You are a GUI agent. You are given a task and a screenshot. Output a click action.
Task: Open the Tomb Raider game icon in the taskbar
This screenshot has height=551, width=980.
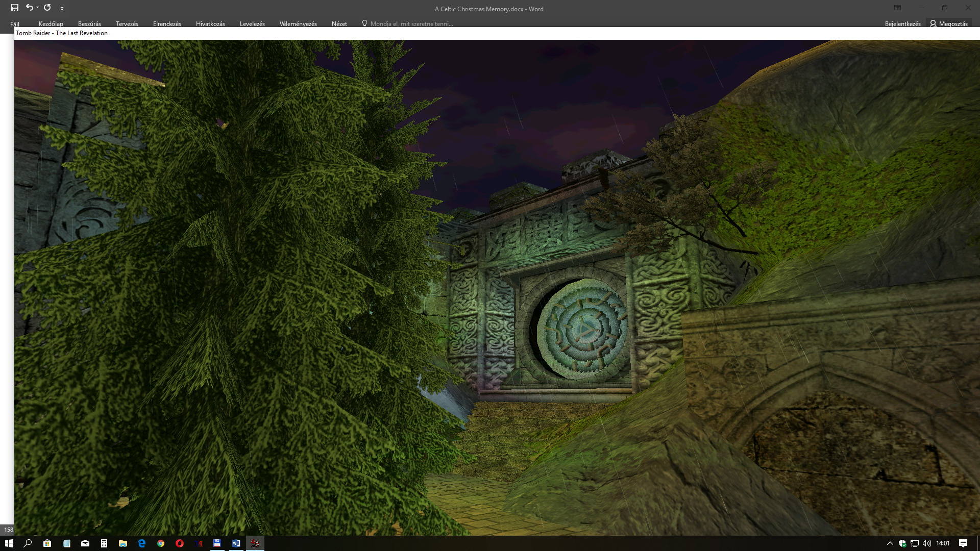pos(255,543)
